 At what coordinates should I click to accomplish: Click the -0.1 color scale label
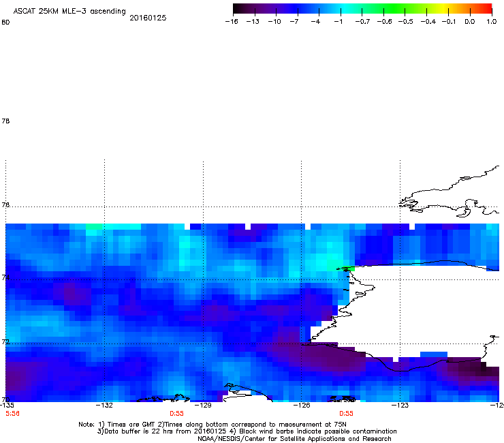tap(449, 22)
